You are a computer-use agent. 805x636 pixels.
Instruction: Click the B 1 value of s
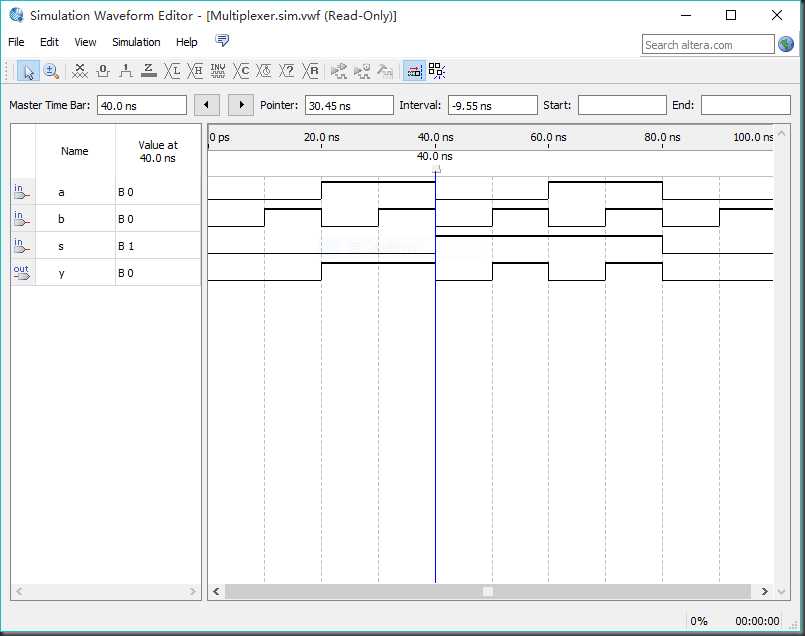coord(126,246)
